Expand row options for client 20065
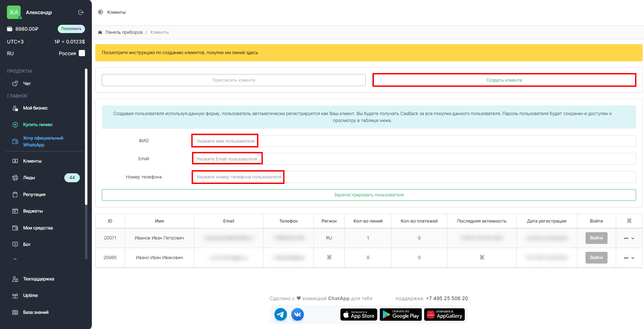Viewport: 644px width, 329px height. pos(629,258)
